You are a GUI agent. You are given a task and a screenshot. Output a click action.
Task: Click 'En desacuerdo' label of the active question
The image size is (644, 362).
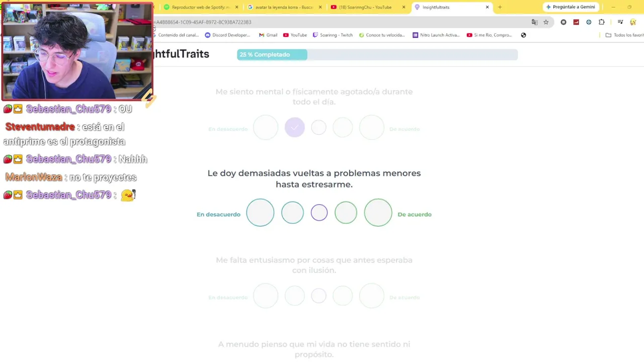point(218,215)
